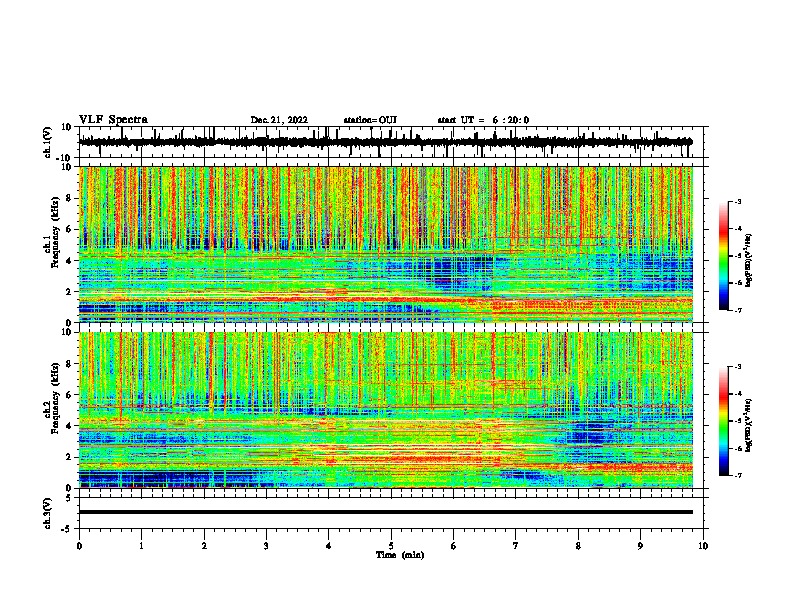Click the ch.3 flat black trace line
This screenshot has width=792, height=612.
click(386, 512)
